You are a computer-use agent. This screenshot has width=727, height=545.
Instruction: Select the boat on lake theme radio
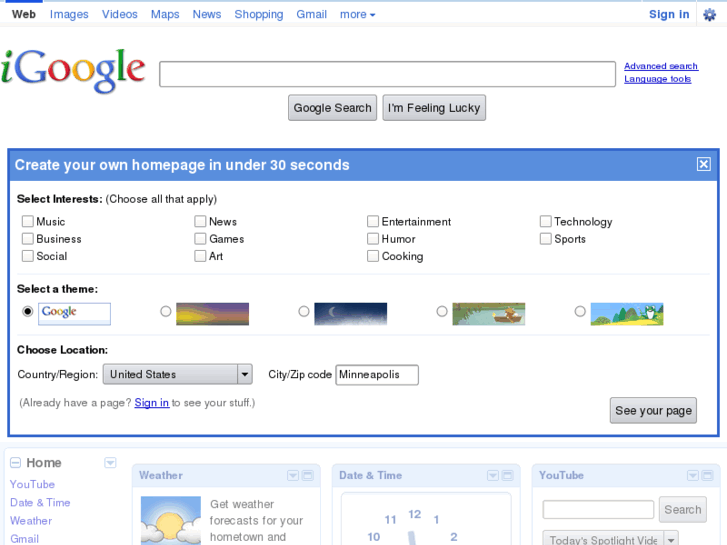click(442, 311)
